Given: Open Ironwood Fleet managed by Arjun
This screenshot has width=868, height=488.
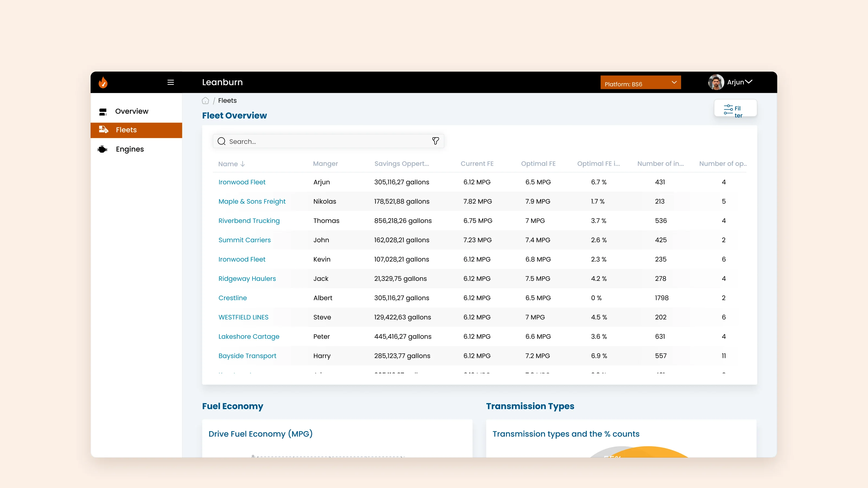Looking at the screenshot, I should pos(242,182).
